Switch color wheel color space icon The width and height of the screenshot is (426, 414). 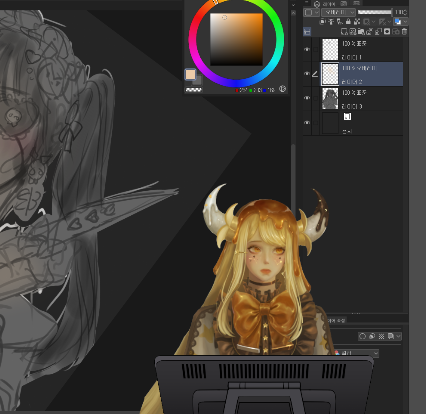(x=282, y=89)
